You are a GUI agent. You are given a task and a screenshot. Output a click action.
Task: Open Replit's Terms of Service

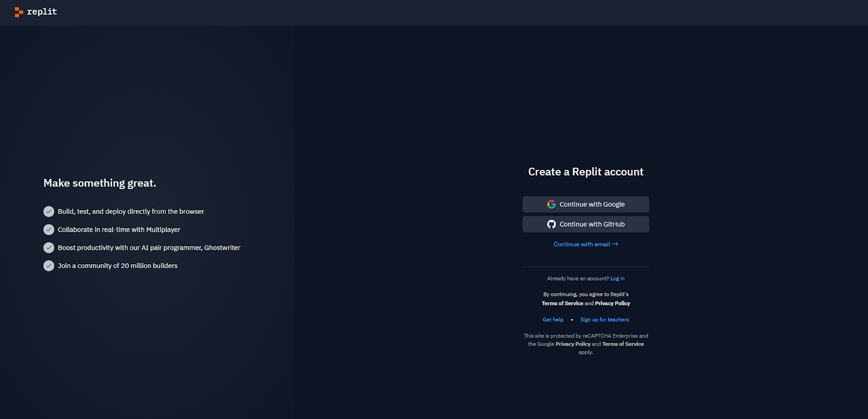click(x=562, y=303)
